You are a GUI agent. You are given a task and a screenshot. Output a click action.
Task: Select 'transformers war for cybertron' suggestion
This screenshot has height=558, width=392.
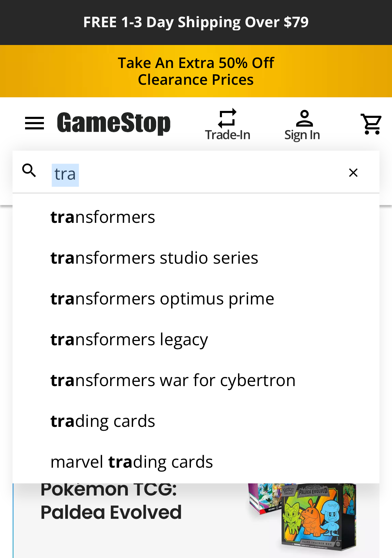coord(173,380)
